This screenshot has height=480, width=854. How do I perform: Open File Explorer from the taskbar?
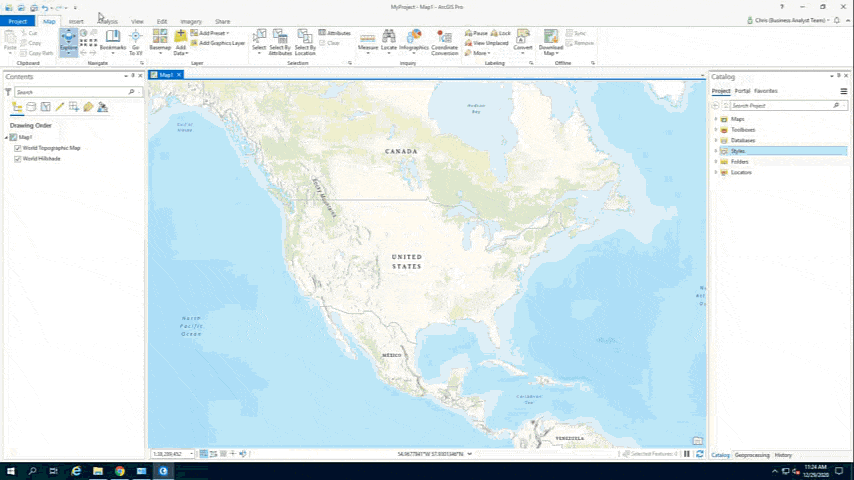pyautogui.click(x=97, y=471)
